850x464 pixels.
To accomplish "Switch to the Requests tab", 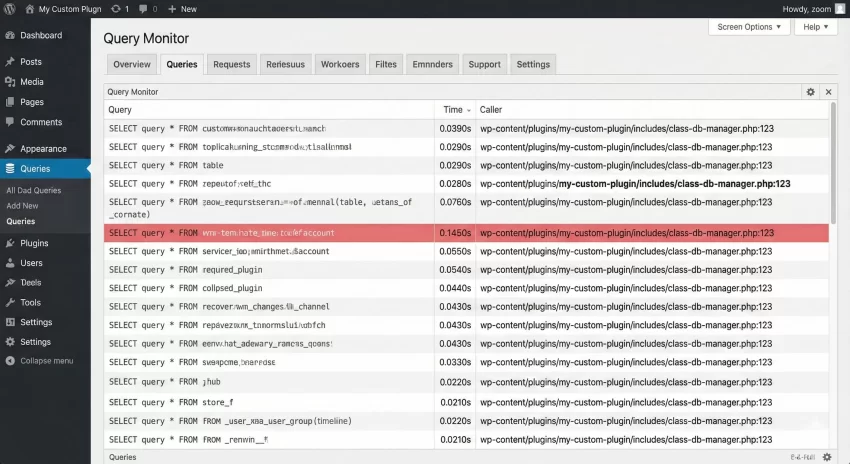I will pos(231,64).
